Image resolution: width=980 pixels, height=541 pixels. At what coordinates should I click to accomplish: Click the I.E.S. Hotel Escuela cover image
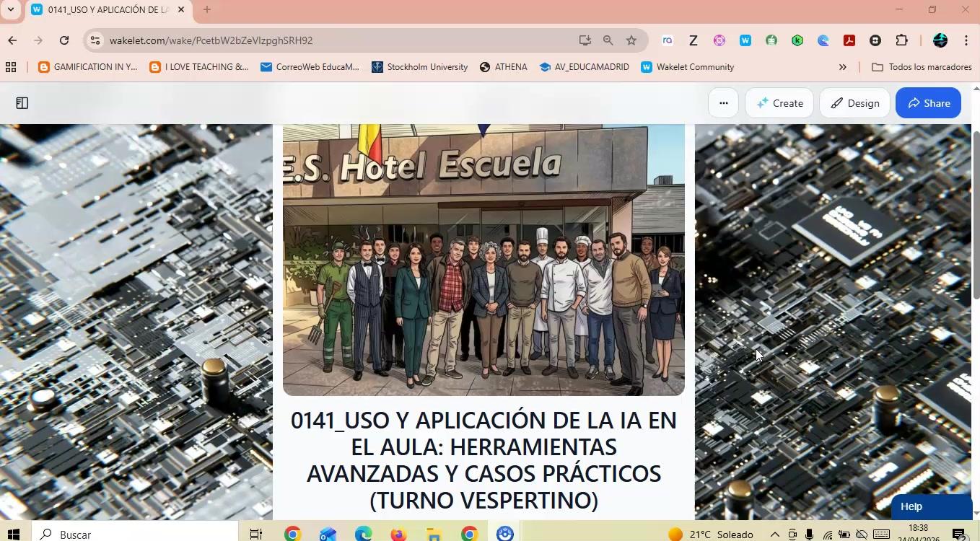484,260
